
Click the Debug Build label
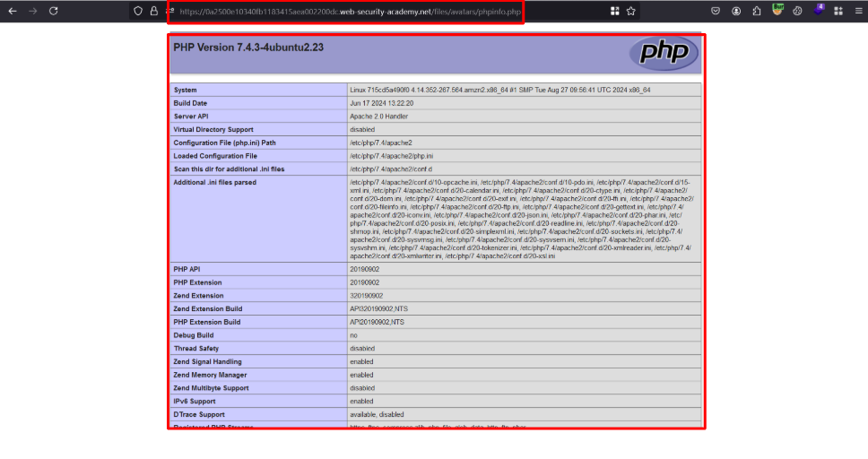tap(193, 335)
